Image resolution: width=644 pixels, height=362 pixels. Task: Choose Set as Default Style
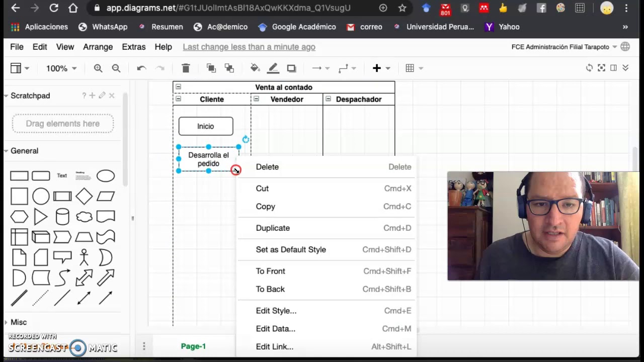pos(326,250)
